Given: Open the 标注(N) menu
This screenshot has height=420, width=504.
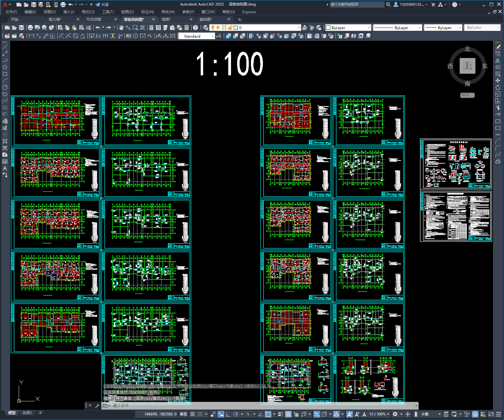Looking at the screenshot, I should 147,12.
